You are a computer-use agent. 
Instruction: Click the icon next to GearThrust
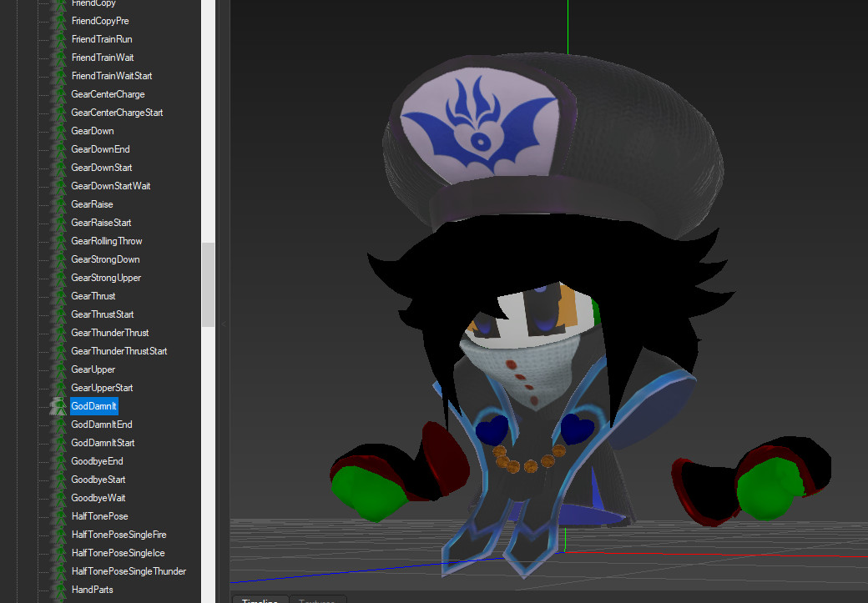[58, 296]
